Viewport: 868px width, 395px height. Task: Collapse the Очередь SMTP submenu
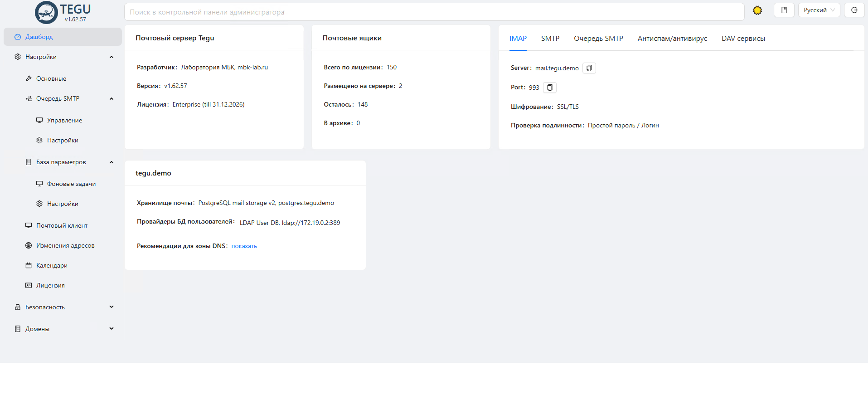point(112,99)
